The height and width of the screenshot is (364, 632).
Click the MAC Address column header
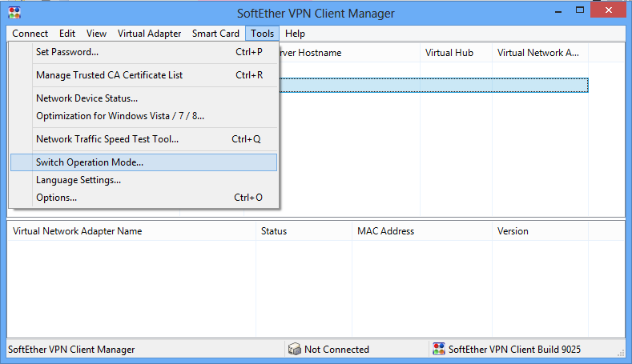[385, 231]
